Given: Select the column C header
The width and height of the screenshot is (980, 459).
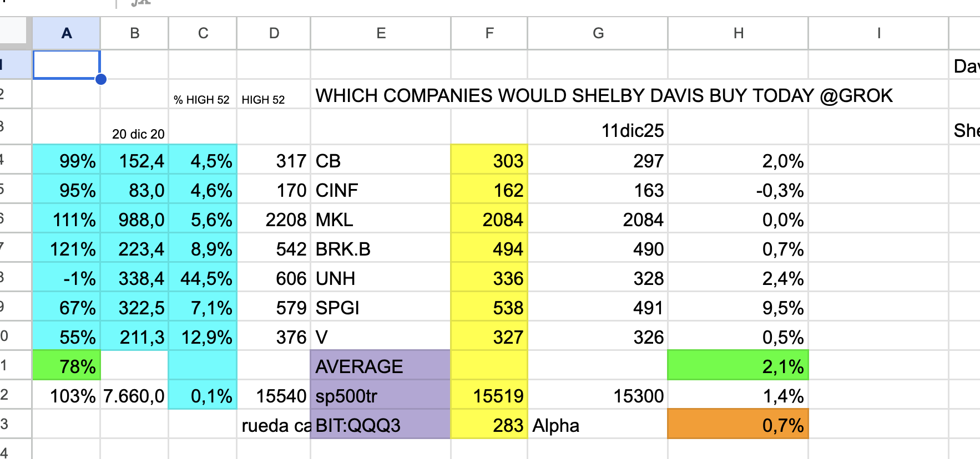Looking at the screenshot, I should pyautogui.click(x=203, y=33).
